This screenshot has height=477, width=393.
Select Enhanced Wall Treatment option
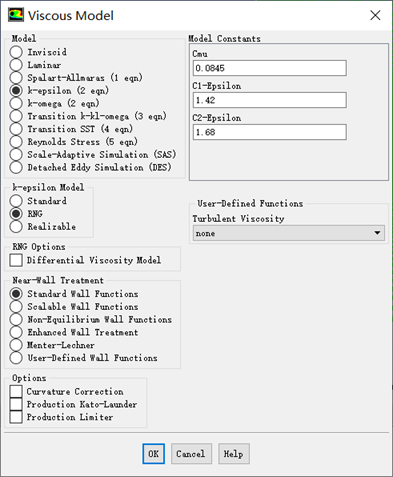point(16,332)
